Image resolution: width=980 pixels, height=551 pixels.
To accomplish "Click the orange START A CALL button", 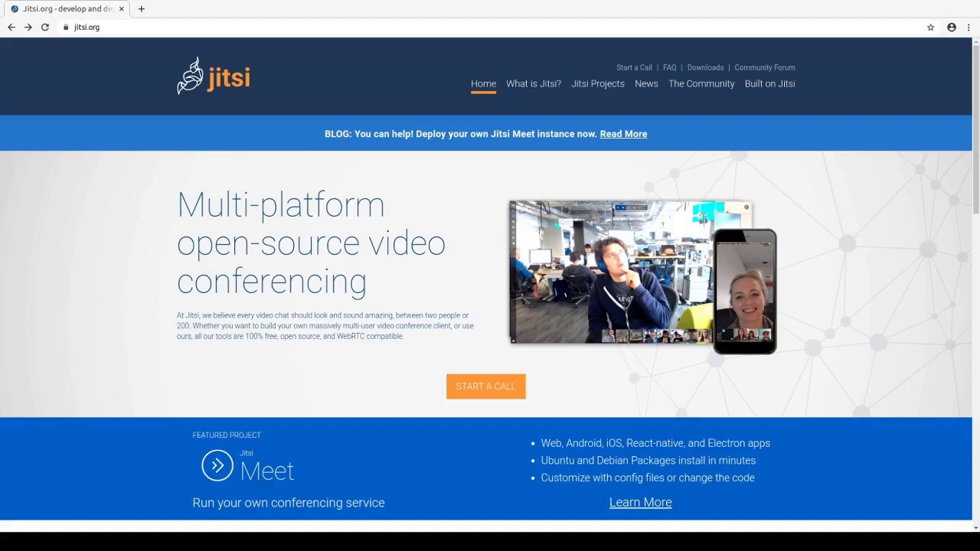I will (486, 386).
